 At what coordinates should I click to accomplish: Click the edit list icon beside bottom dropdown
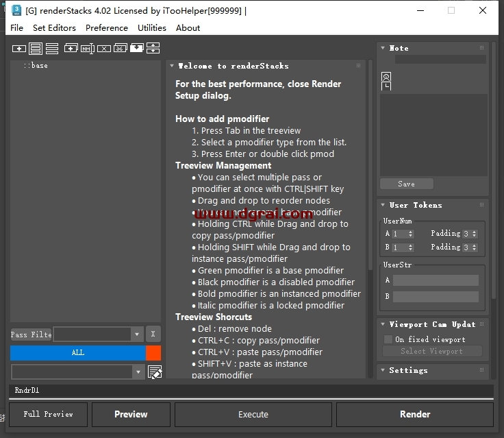pos(155,372)
